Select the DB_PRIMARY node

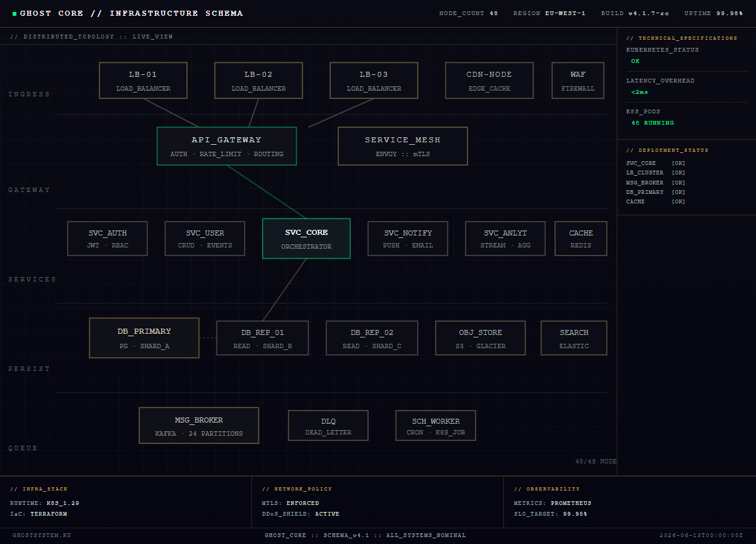(x=144, y=338)
